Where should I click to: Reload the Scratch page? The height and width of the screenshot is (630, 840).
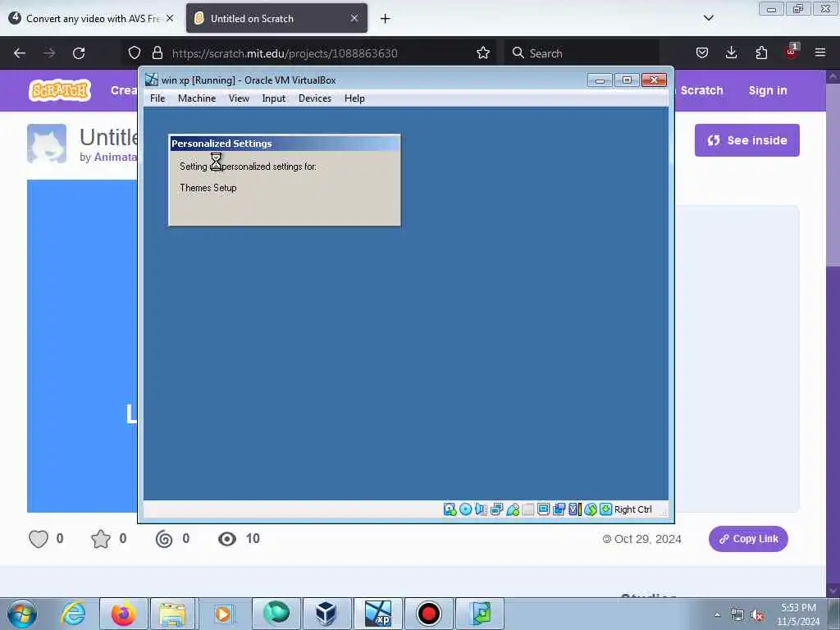click(79, 53)
